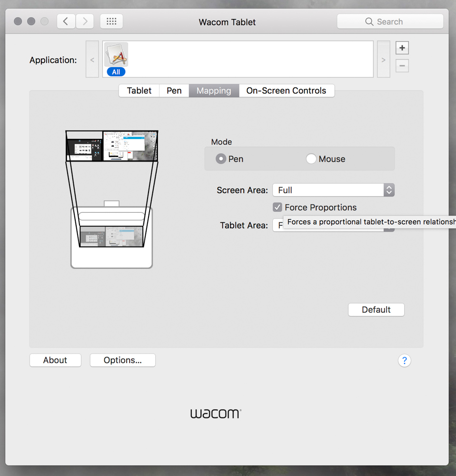Image resolution: width=456 pixels, height=476 pixels.
Task: Open the Screen Area dropdown
Action: pos(333,190)
